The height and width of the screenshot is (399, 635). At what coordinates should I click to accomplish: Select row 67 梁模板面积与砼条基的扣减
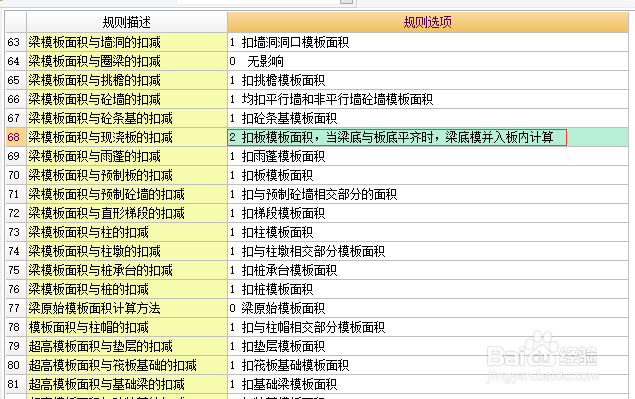tap(127, 118)
